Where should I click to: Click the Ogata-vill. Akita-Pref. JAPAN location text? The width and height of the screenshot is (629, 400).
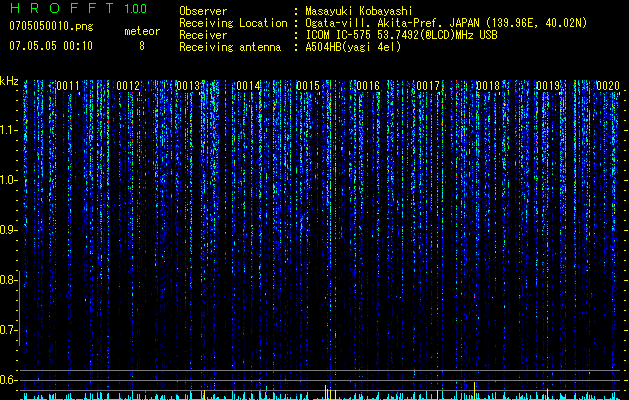(446, 23)
